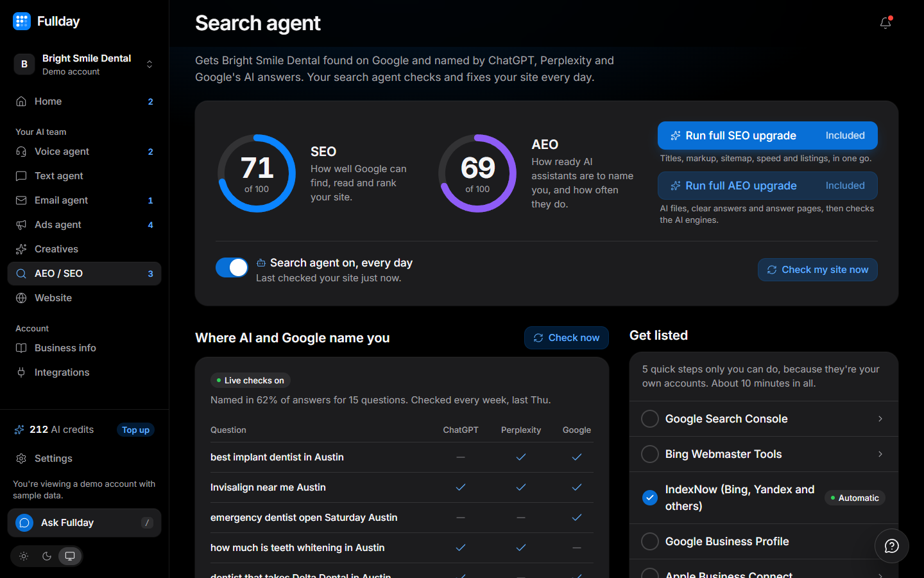The height and width of the screenshot is (578, 924).
Task: Open the Text agent page
Action: tap(84, 176)
